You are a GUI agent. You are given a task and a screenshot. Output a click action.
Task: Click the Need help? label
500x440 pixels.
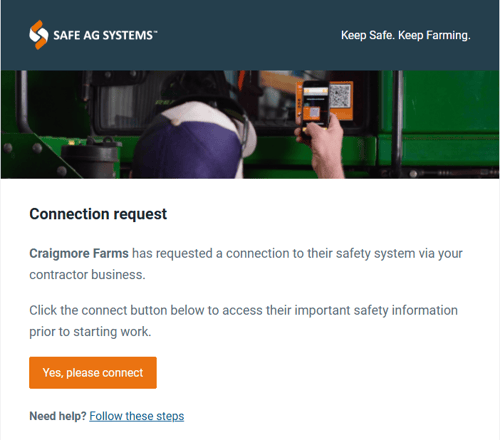58,416
